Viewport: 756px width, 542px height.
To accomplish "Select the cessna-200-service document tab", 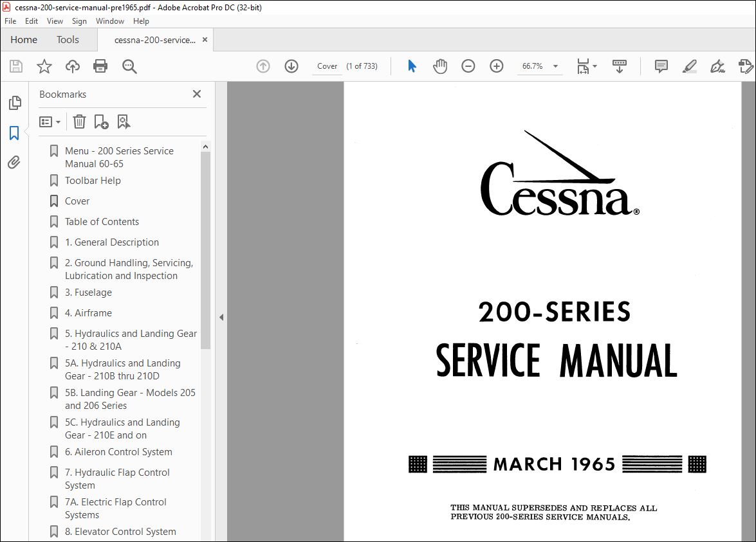I will (x=155, y=40).
